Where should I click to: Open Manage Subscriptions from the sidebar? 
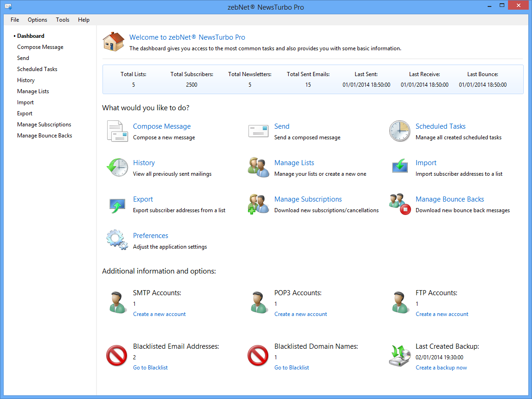tap(44, 125)
